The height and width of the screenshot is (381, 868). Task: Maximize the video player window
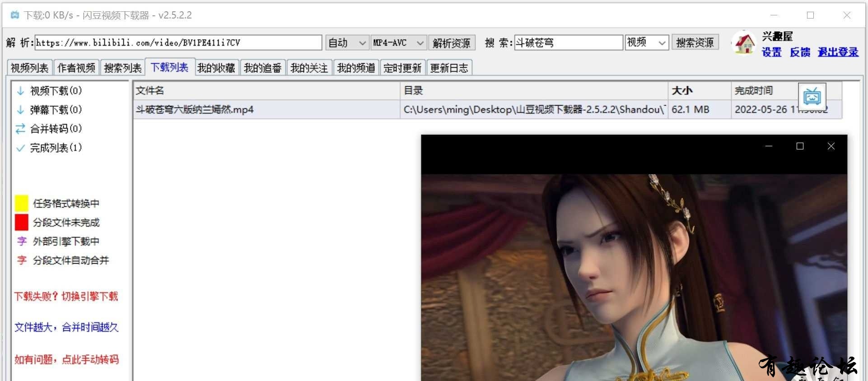click(x=800, y=146)
